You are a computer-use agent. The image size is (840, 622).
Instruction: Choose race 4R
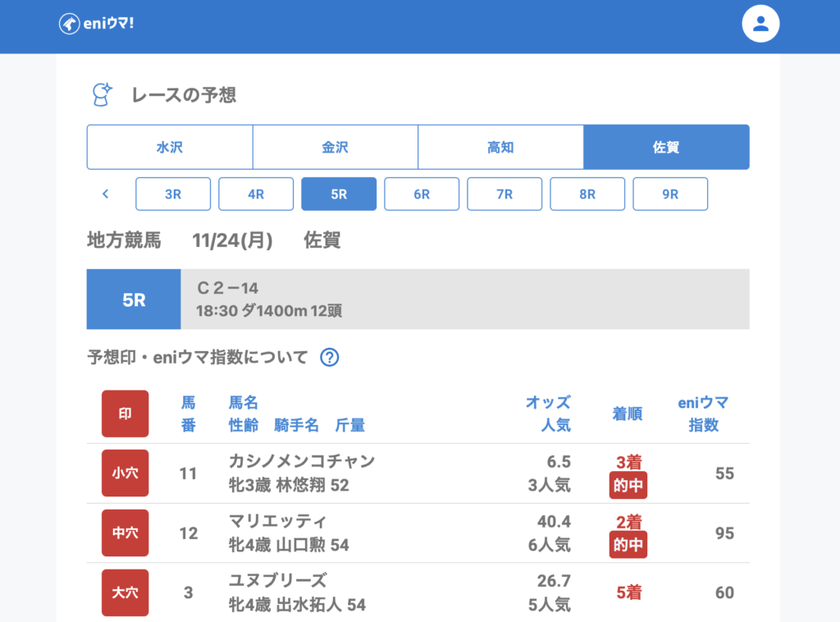coord(256,194)
